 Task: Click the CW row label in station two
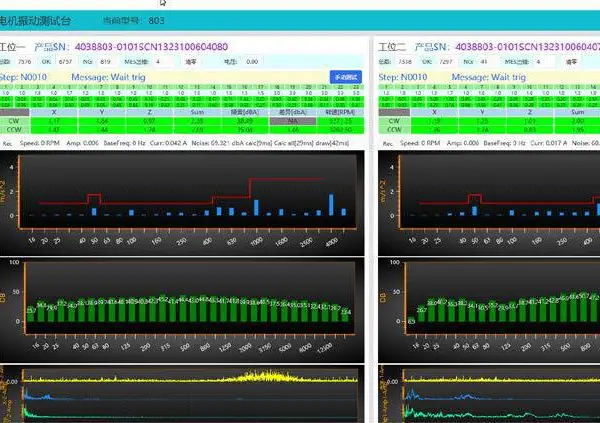point(394,121)
